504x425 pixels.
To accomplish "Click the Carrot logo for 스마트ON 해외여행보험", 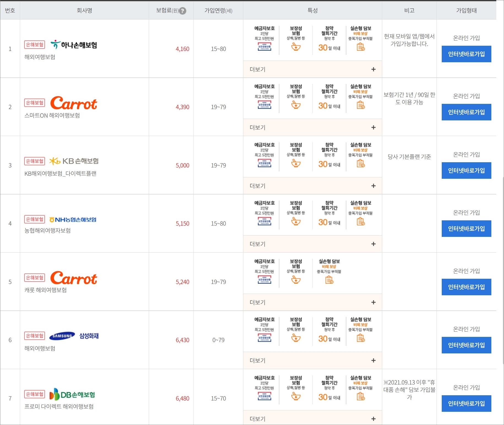I will (x=74, y=103).
